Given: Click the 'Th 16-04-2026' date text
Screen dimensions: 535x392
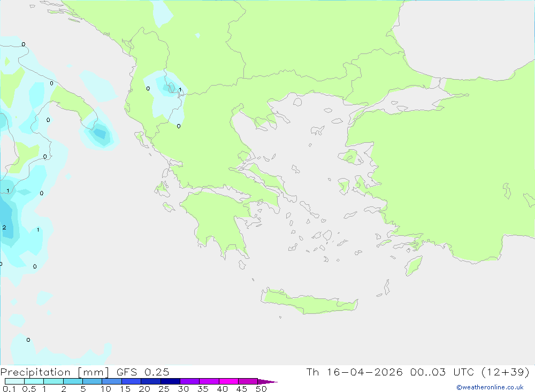Looking at the screenshot, I should (355, 372).
